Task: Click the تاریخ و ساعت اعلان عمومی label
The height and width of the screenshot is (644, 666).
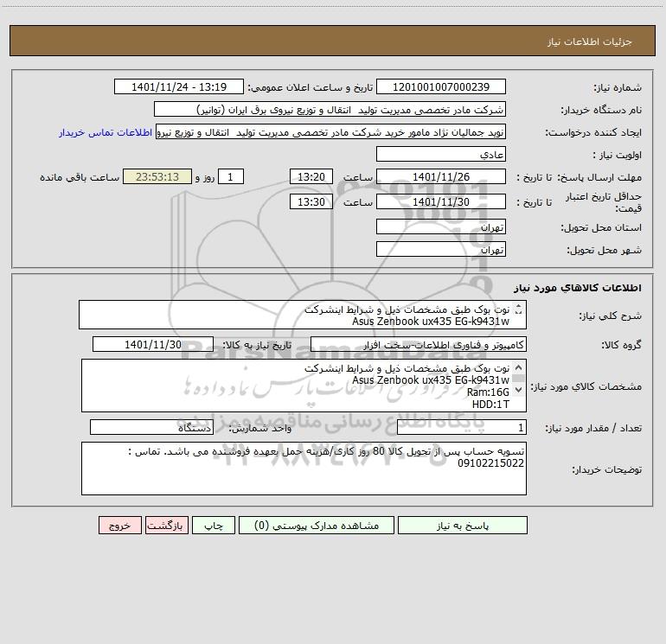Action: pos(311,87)
